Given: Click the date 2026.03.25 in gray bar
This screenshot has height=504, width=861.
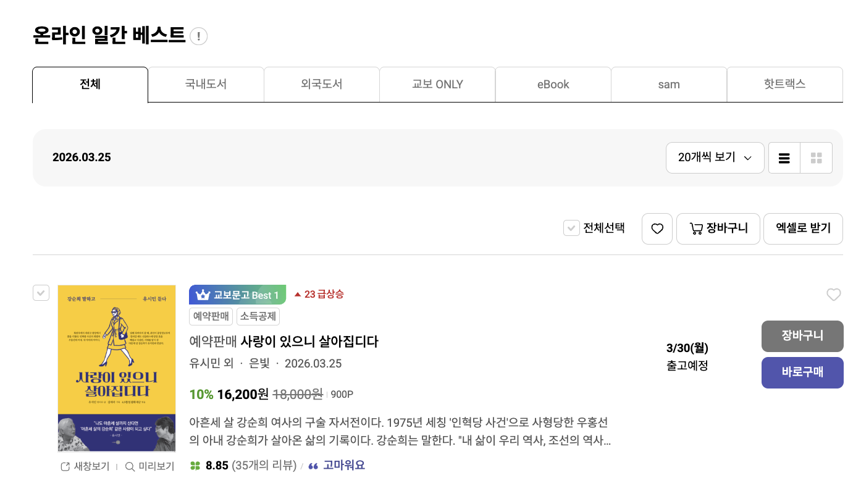Looking at the screenshot, I should click(82, 157).
